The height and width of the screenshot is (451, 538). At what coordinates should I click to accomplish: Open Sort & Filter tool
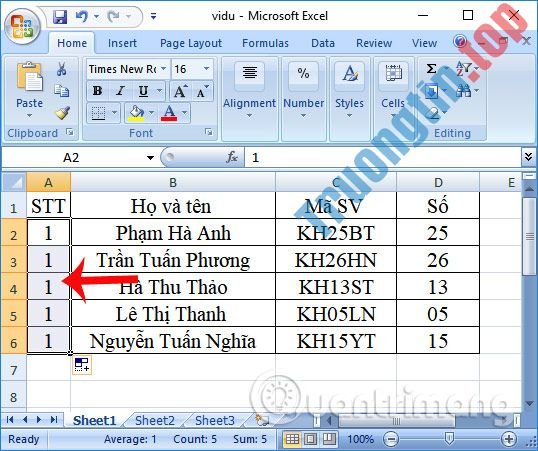[463, 68]
